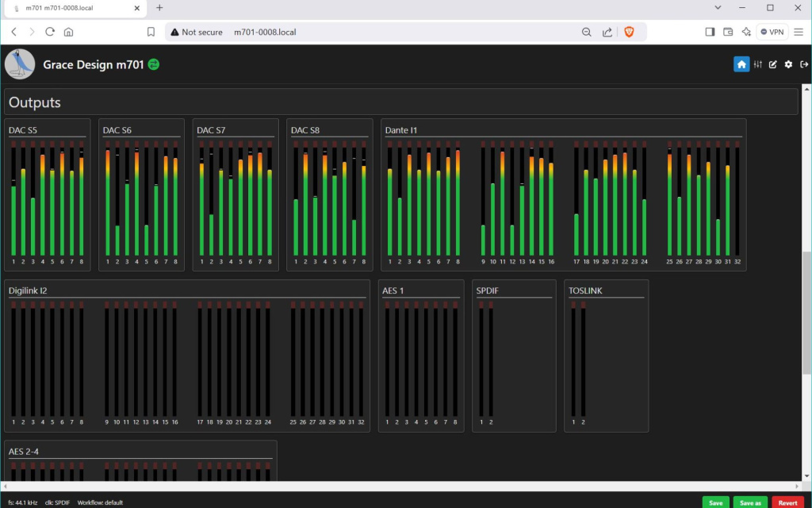Open device settings via gear icon
This screenshot has width=812, height=508.
tap(787, 63)
